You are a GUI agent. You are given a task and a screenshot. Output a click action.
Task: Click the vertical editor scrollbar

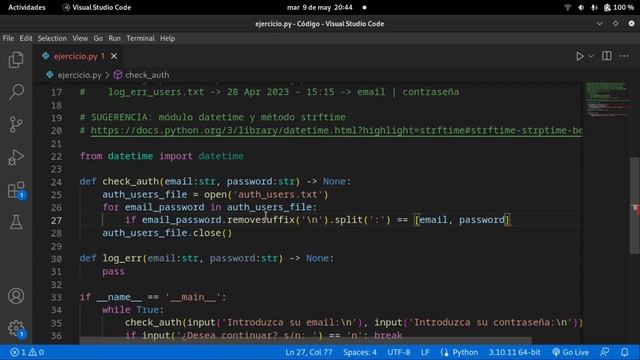point(635,205)
